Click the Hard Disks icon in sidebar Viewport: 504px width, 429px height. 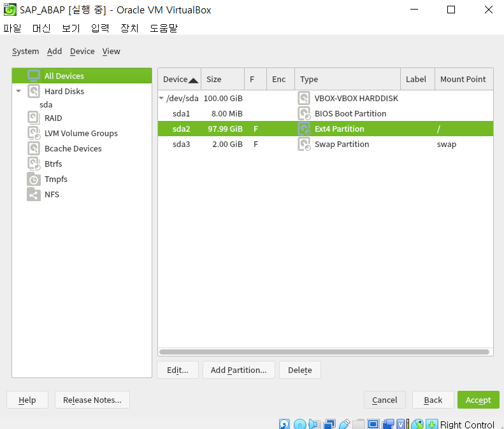coord(34,91)
